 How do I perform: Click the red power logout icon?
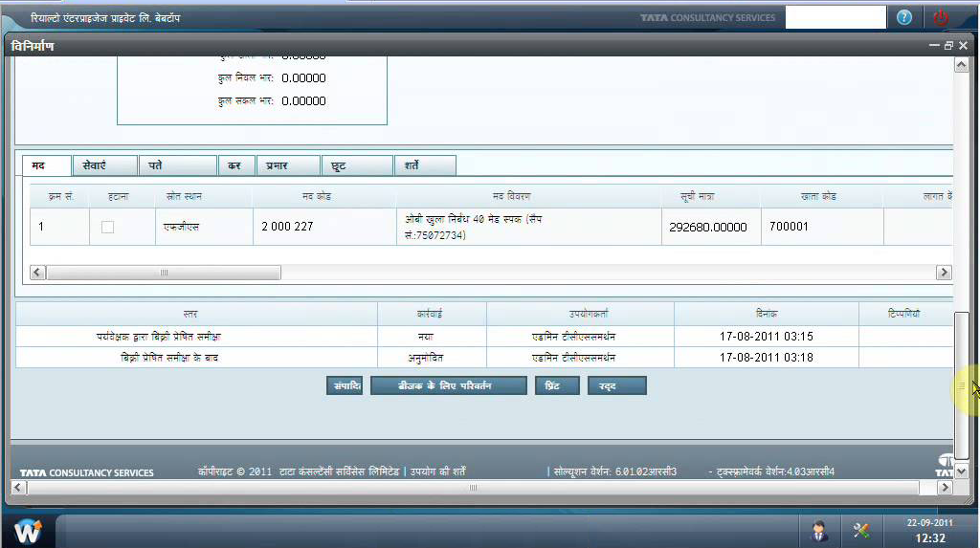[x=941, y=17]
